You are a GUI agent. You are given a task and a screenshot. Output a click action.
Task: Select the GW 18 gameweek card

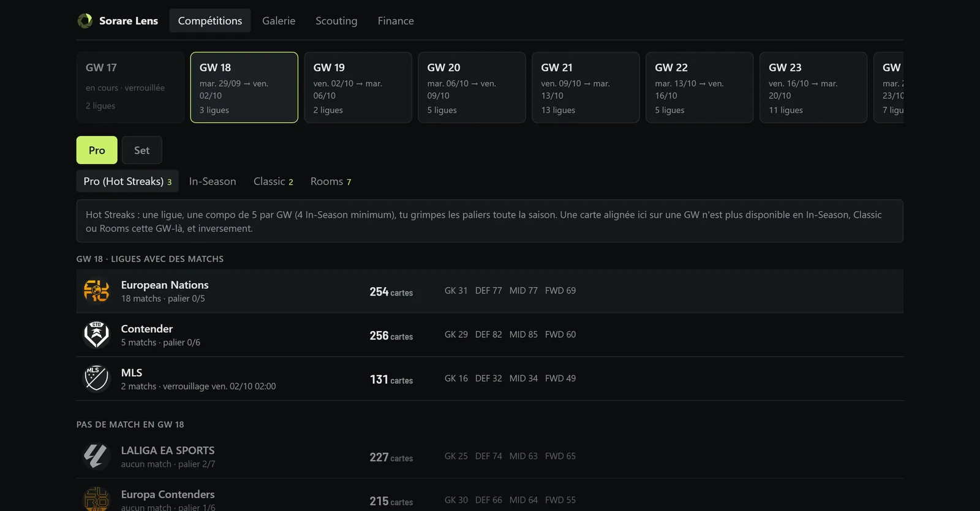[244, 88]
